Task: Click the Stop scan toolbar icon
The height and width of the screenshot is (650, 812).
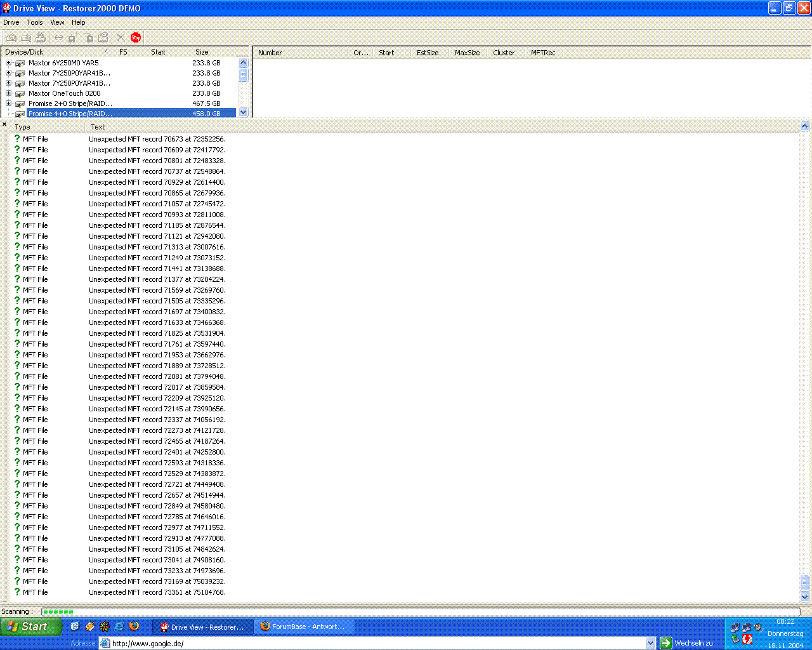Action: (x=136, y=37)
